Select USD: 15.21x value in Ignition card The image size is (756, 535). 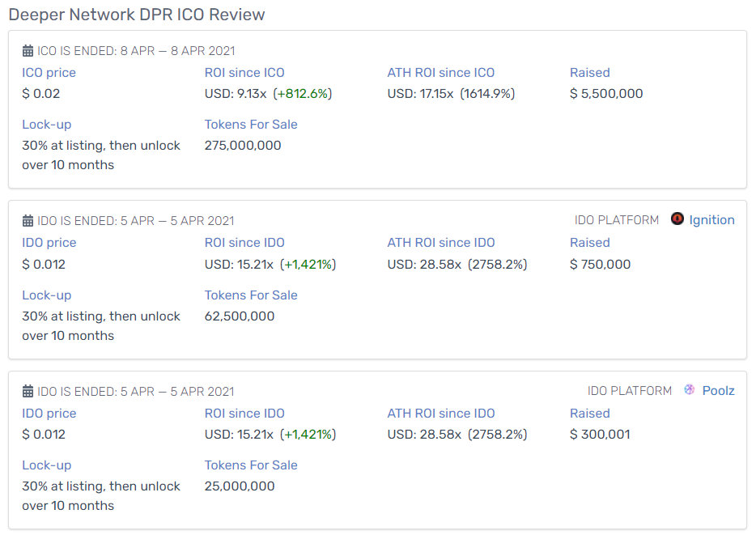click(239, 264)
